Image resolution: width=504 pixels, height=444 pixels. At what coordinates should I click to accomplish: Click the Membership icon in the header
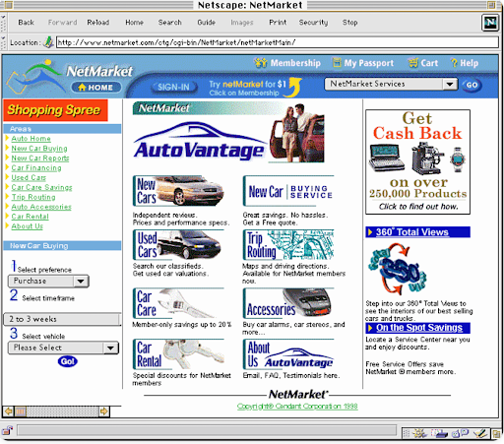pos(261,62)
